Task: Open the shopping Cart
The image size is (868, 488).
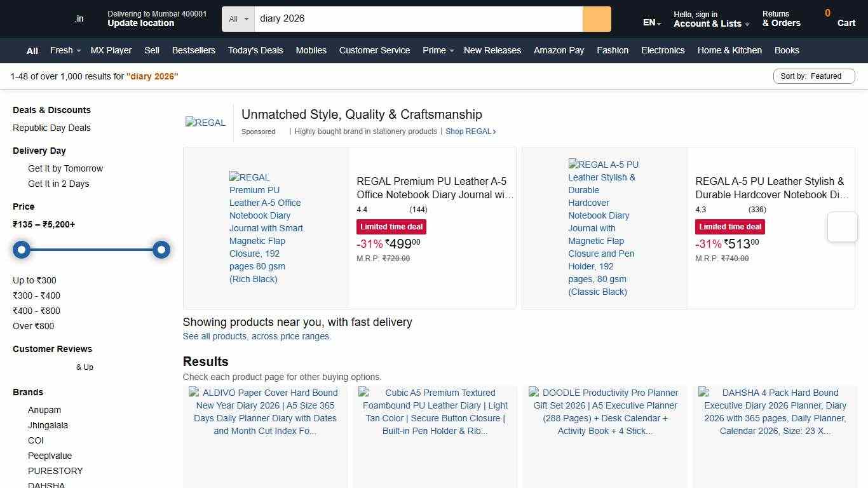Action: pyautogui.click(x=840, y=18)
